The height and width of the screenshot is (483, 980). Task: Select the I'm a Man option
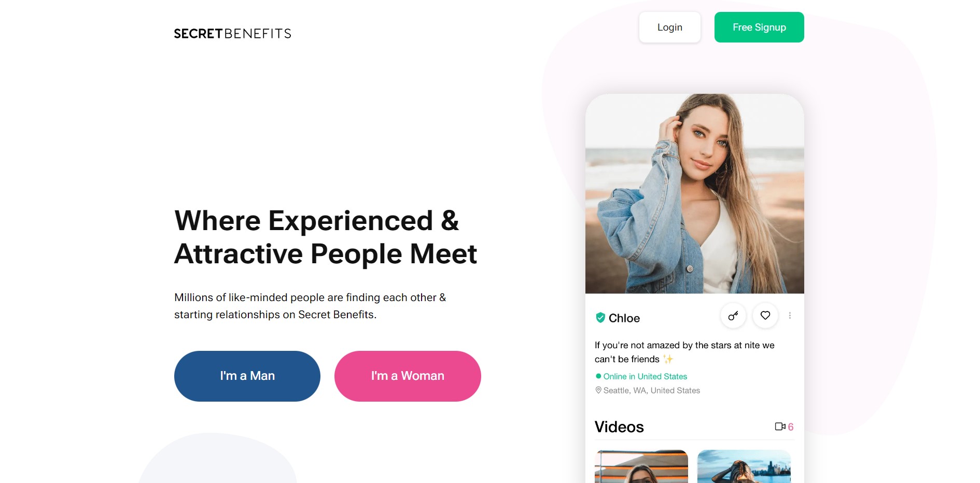(247, 376)
